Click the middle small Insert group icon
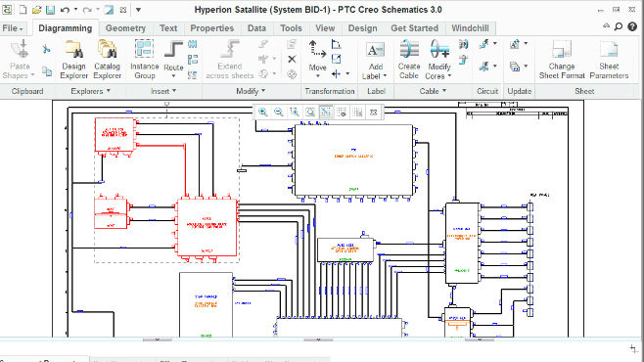The width and height of the screenshot is (644, 362). point(192,60)
